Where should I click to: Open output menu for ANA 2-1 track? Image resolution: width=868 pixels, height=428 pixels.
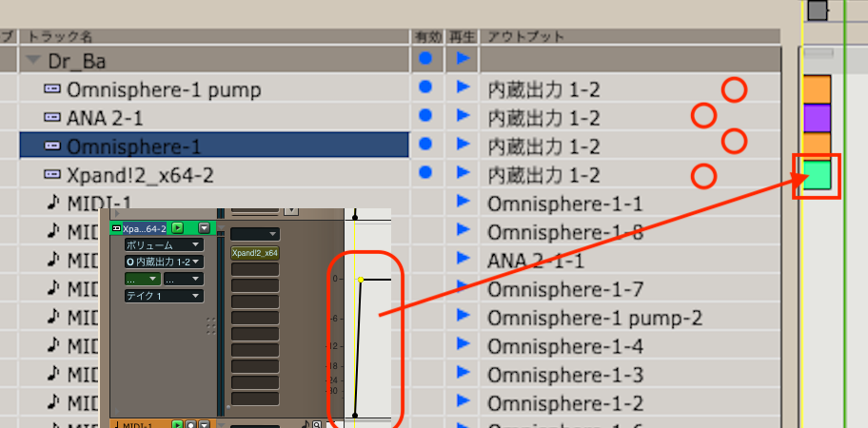[543, 118]
